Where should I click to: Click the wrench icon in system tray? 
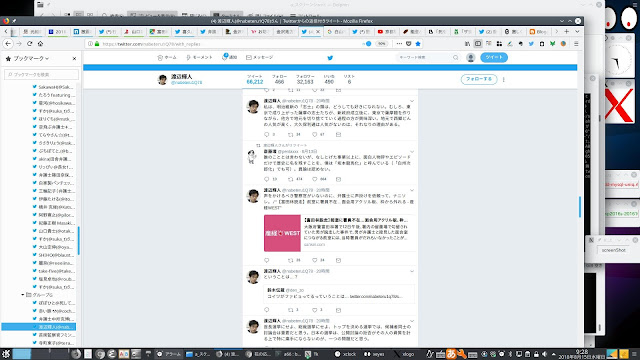click(x=462, y=354)
